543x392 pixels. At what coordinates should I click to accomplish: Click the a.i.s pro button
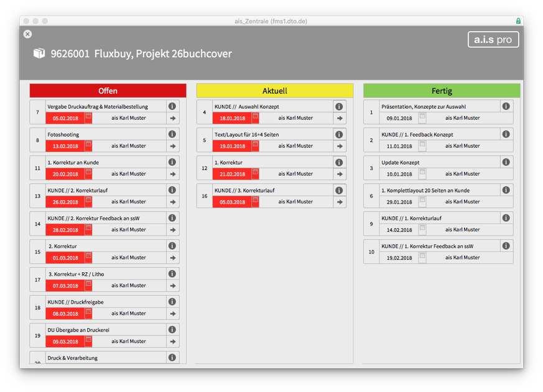(x=493, y=39)
